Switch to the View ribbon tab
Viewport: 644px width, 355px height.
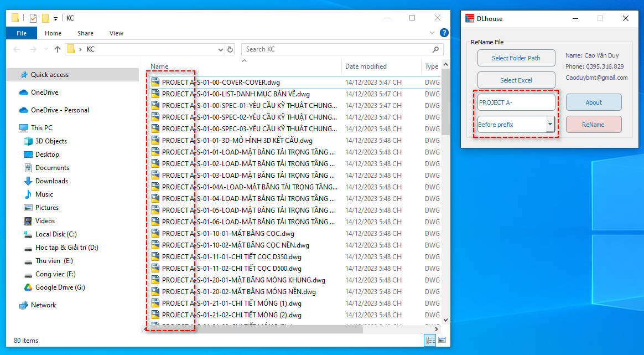116,33
